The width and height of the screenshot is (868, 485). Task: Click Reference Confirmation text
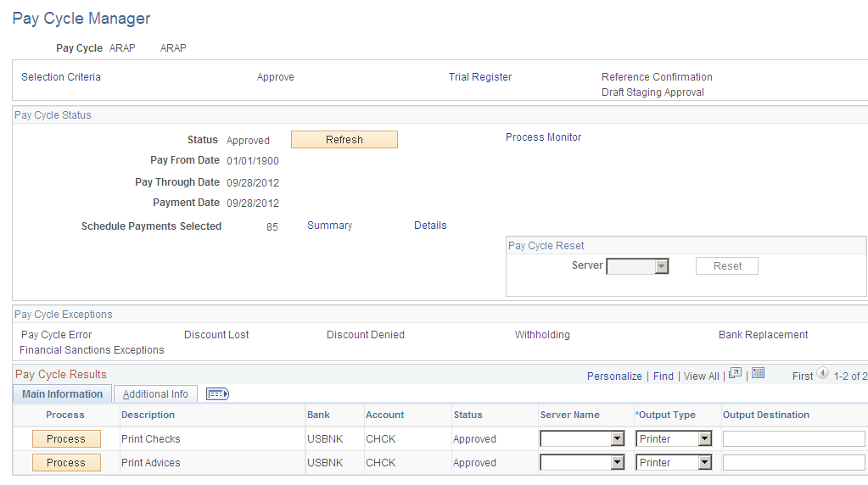click(657, 77)
